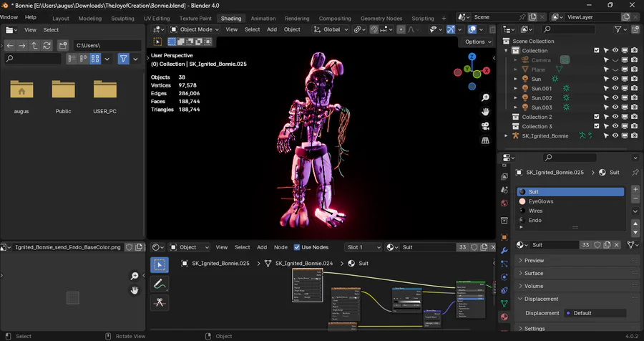Toggle the viewport camera view icon
The height and width of the screenshot is (341, 644).
click(x=485, y=126)
